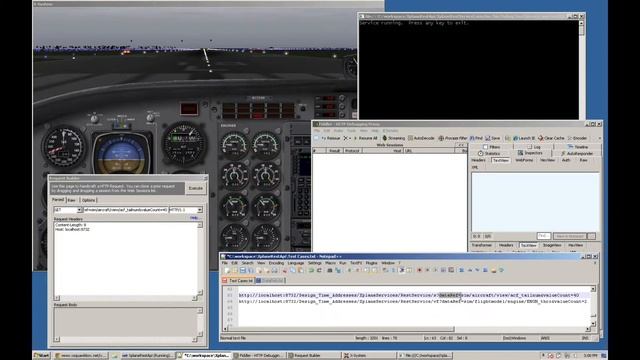
Task: Click the Request Headers vertical scrollbar up arrow
Action: click(x=200, y=225)
